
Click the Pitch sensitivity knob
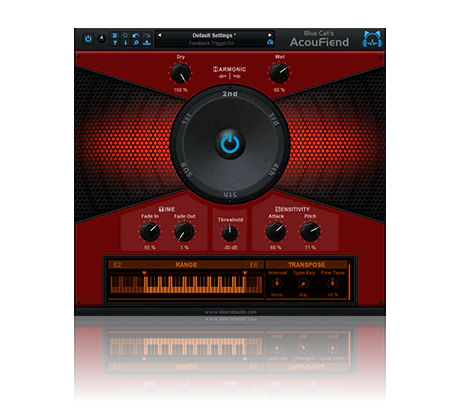[x=310, y=232]
